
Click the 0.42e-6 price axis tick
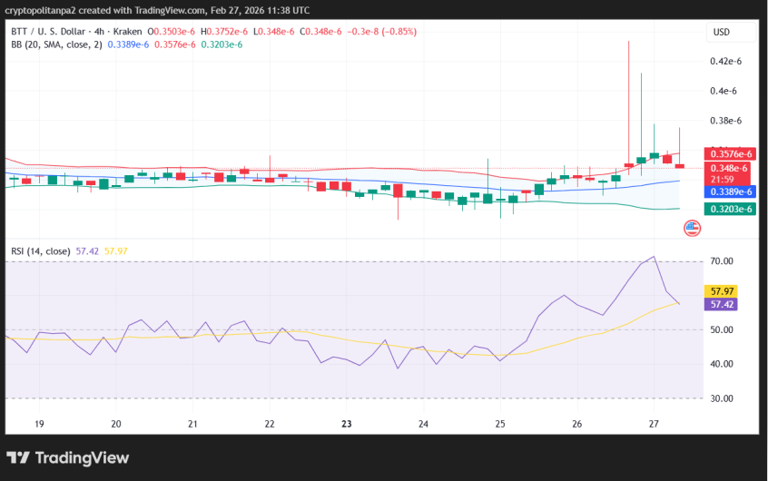coord(726,61)
